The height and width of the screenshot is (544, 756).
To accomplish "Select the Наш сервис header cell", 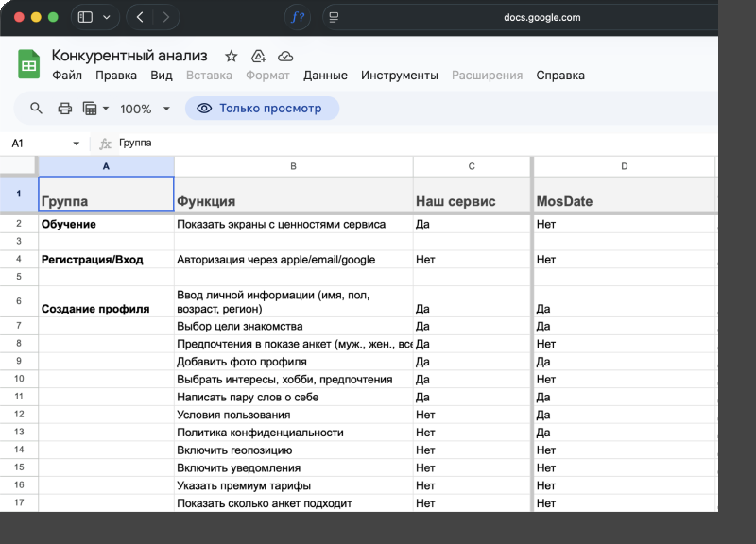I will 472,194.
